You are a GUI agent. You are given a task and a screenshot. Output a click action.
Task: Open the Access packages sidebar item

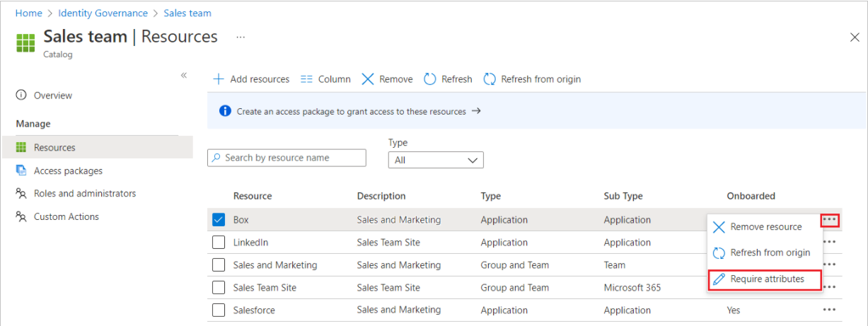tap(68, 170)
